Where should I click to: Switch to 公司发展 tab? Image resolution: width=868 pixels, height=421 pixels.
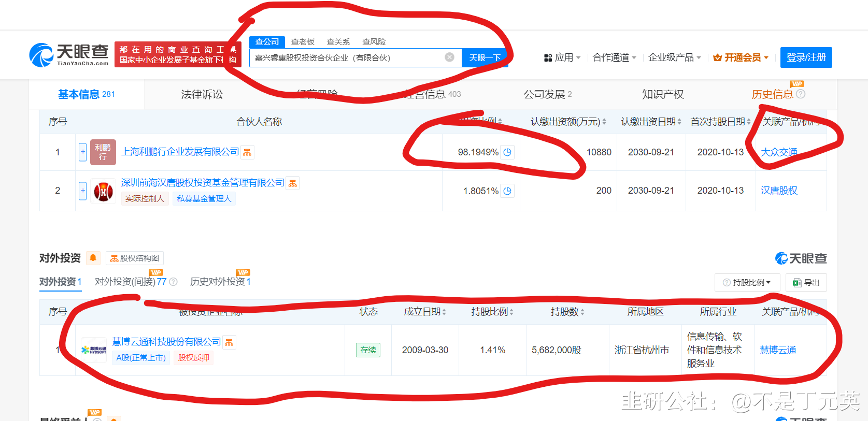pos(548,94)
